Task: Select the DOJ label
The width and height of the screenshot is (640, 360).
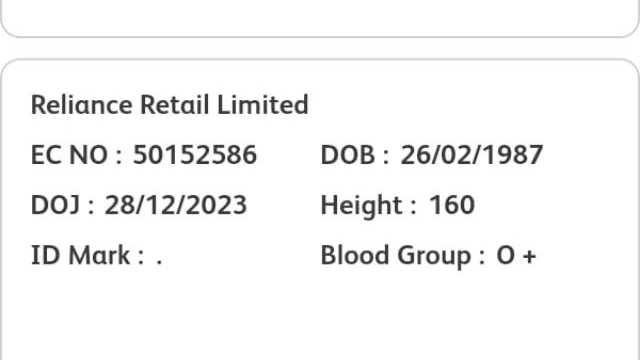Action: pos(55,205)
